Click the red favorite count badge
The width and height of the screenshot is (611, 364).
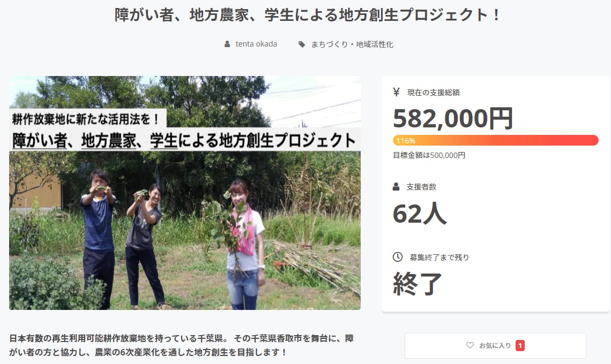click(x=520, y=345)
